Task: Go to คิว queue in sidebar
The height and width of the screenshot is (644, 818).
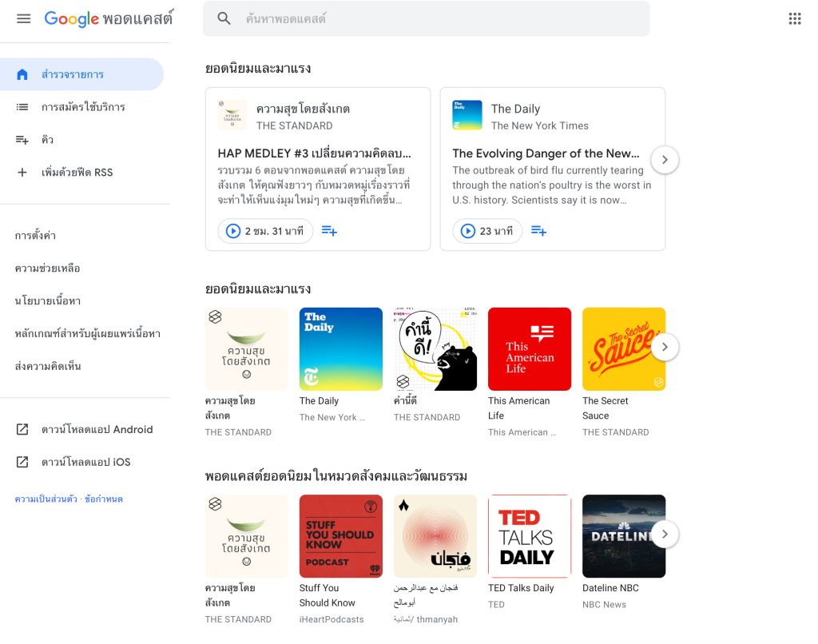Action: 47,140
